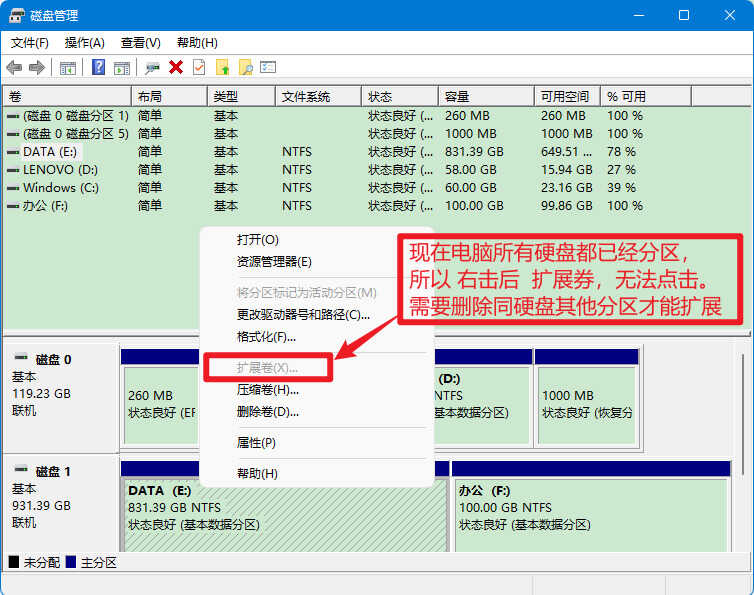The width and height of the screenshot is (754, 595).
Task: Sort by the 状态 column header
Action: [400, 97]
